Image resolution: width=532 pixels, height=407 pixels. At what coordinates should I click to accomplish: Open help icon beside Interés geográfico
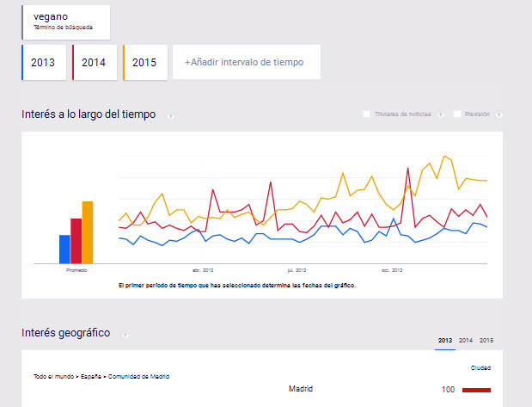(x=125, y=335)
